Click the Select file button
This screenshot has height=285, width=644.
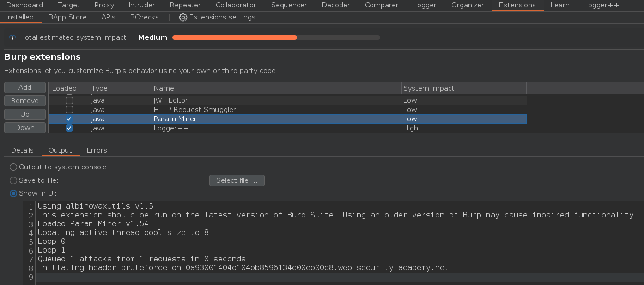237,180
